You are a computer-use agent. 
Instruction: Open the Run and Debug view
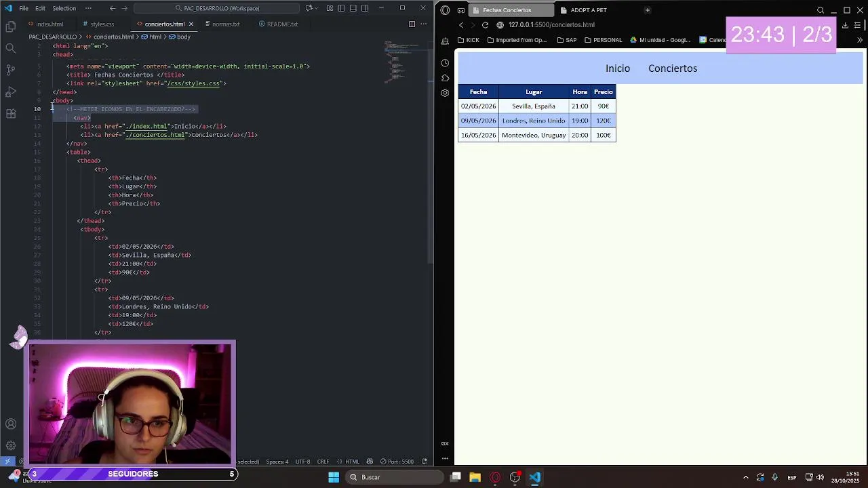[11, 91]
